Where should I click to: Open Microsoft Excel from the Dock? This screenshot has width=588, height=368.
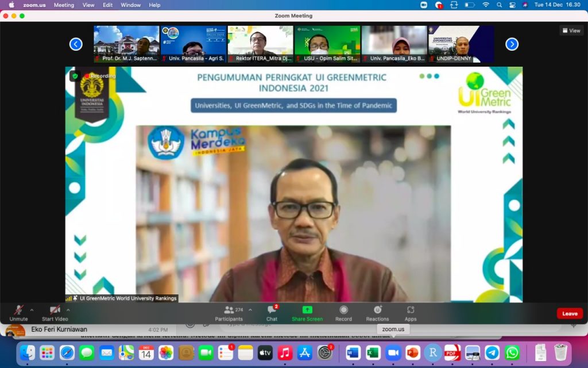point(373,352)
